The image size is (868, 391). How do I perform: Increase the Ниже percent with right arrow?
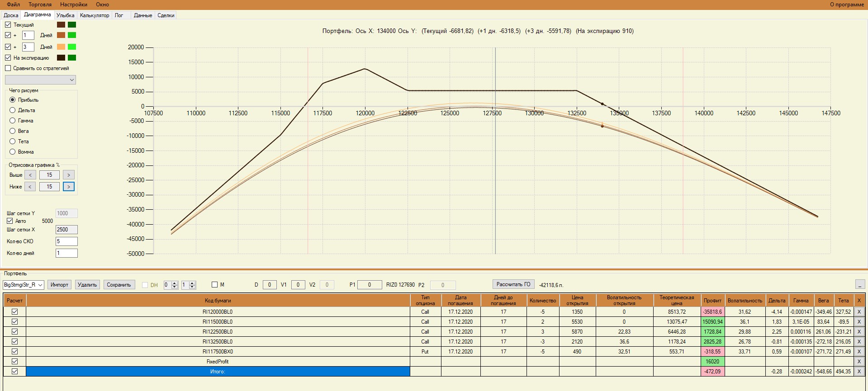point(69,187)
